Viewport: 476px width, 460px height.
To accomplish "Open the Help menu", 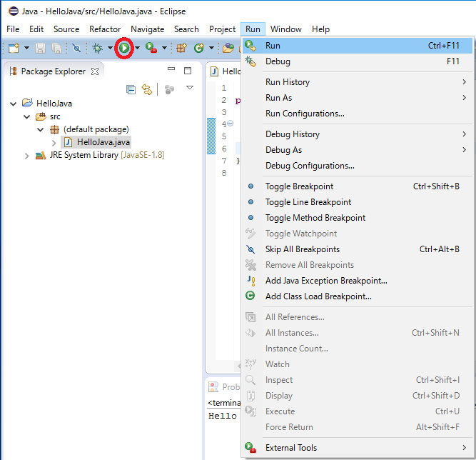I will click(x=320, y=29).
